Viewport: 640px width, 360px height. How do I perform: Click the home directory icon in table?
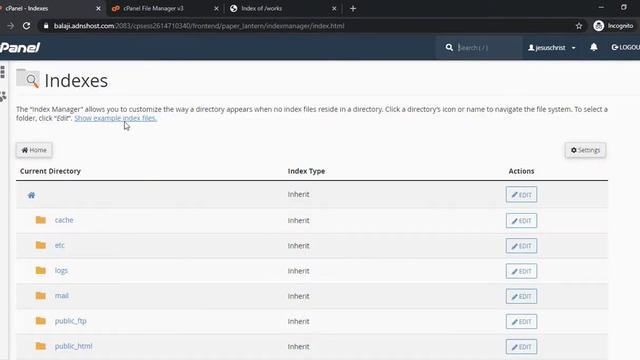(31, 195)
